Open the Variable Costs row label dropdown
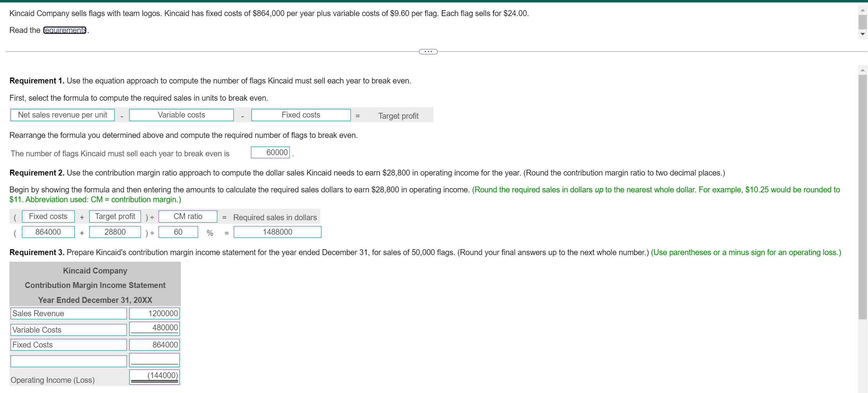Viewport: 868px width, 393px height. pos(69,330)
